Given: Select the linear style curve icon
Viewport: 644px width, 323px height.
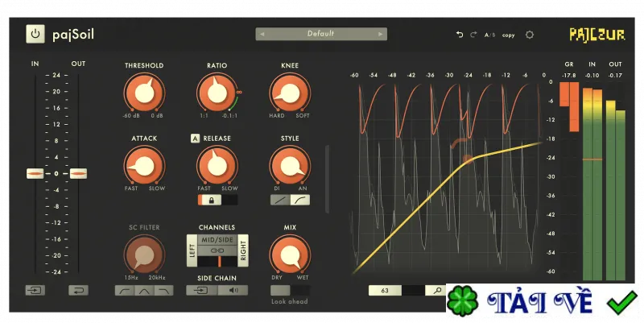Looking at the screenshot, I should (x=280, y=200).
